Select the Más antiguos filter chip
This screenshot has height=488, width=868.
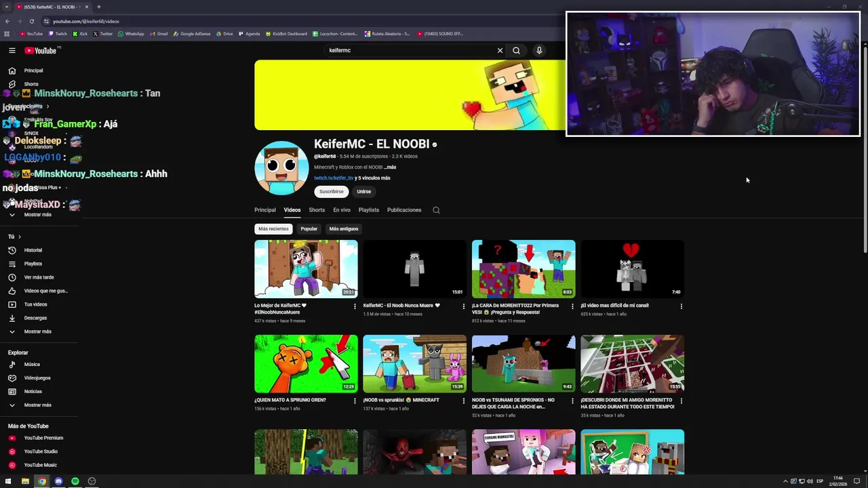tap(344, 229)
